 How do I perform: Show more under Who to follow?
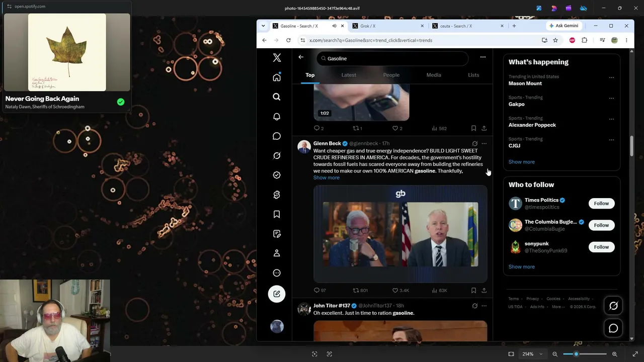521,267
